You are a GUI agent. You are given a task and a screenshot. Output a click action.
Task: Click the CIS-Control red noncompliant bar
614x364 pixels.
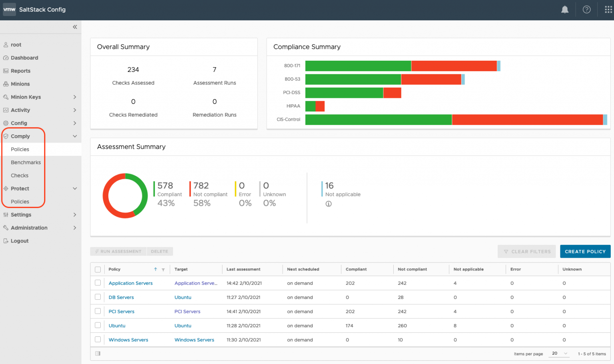click(527, 119)
